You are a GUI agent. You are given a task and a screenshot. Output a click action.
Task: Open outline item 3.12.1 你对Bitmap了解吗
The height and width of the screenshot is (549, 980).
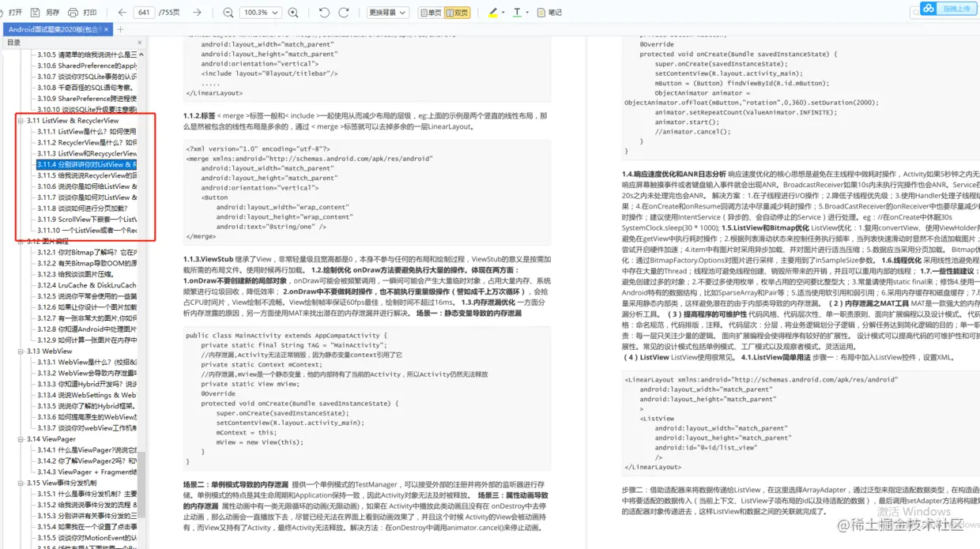87,252
